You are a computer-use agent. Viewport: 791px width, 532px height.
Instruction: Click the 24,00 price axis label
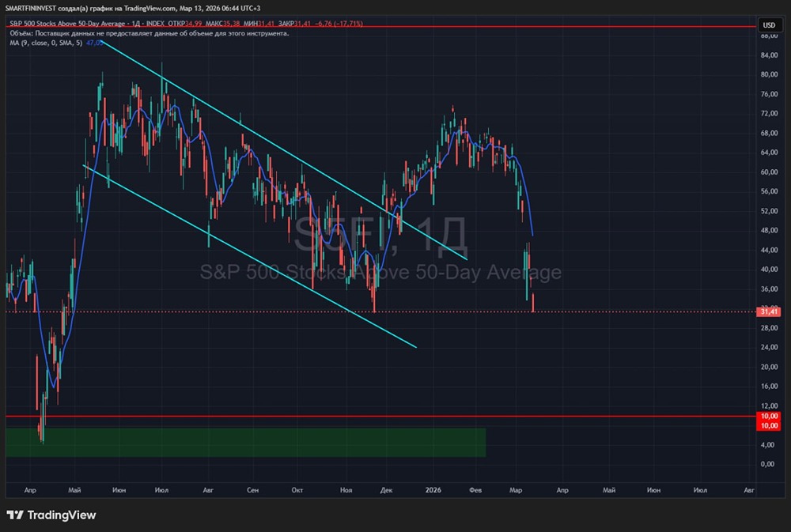point(769,348)
